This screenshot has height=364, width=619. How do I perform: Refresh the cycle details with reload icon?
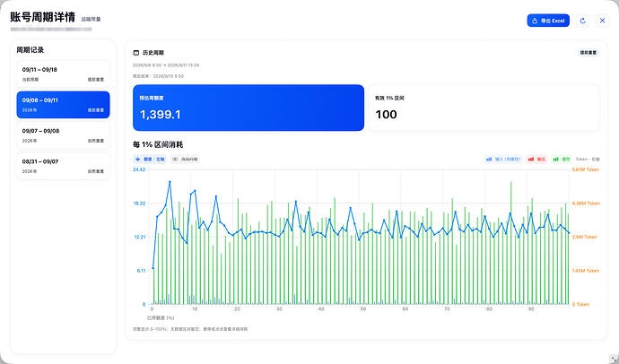583,21
